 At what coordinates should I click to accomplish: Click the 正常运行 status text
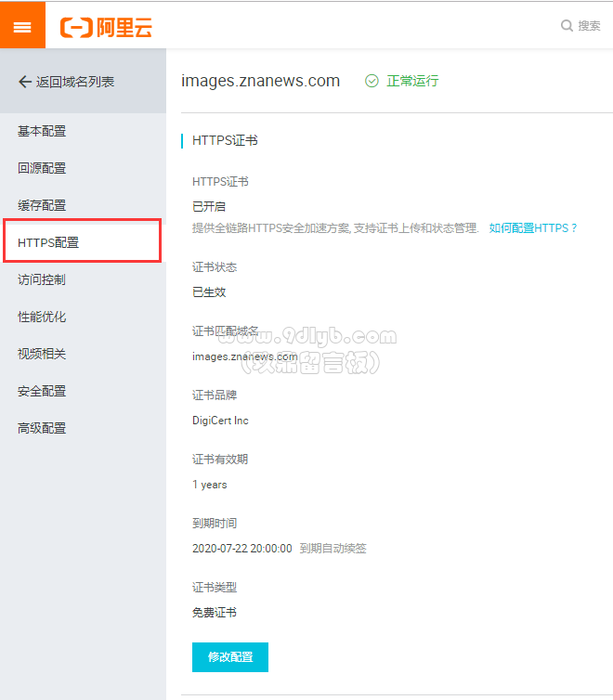click(412, 81)
